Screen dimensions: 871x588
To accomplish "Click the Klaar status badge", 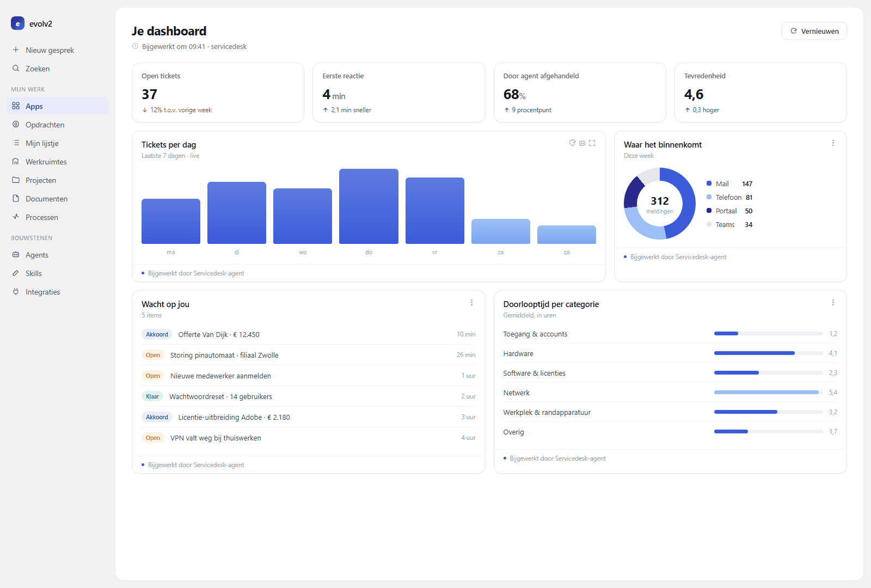I will [152, 396].
